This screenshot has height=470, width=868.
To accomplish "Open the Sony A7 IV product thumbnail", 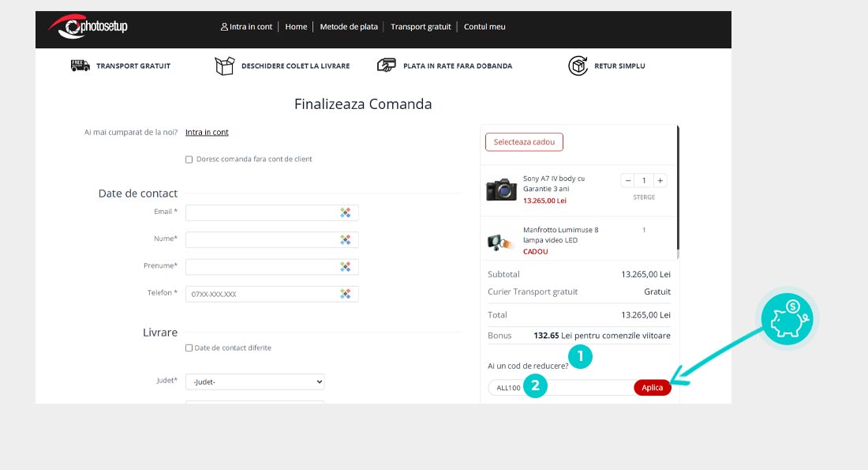I will (x=501, y=190).
